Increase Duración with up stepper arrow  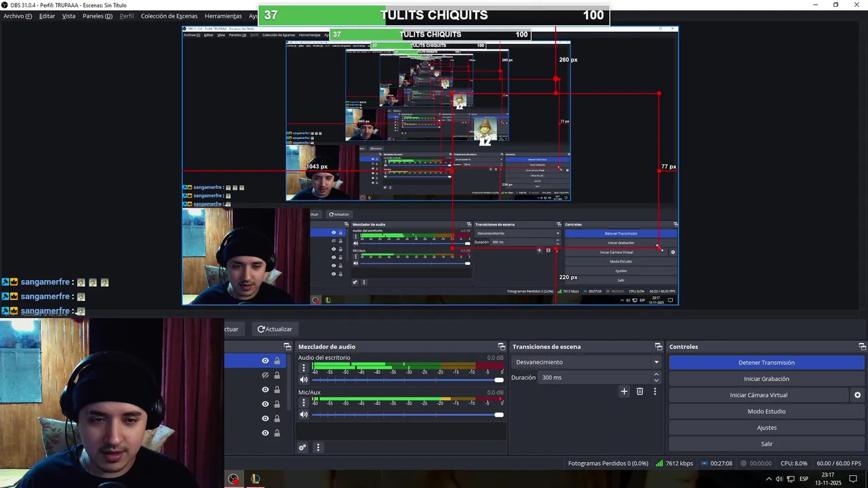[656, 375]
